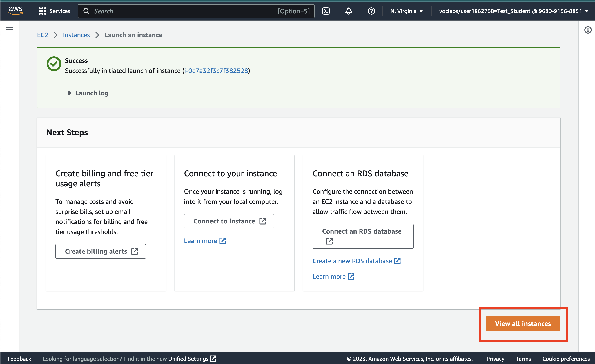
Task: Open the help question mark icon
Action: point(371,11)
